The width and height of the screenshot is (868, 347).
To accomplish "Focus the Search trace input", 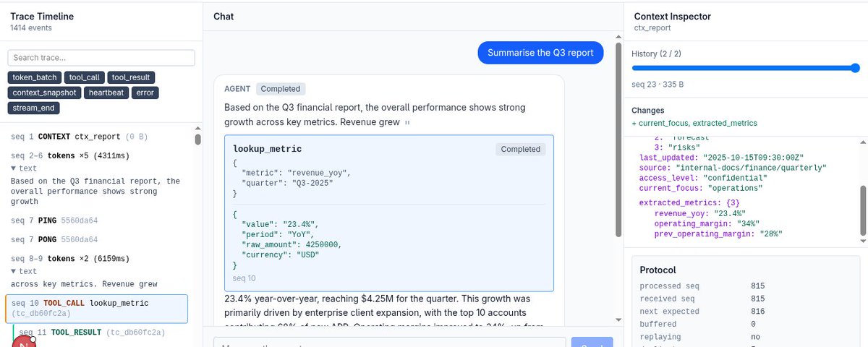I will click(x=101, y=58).
